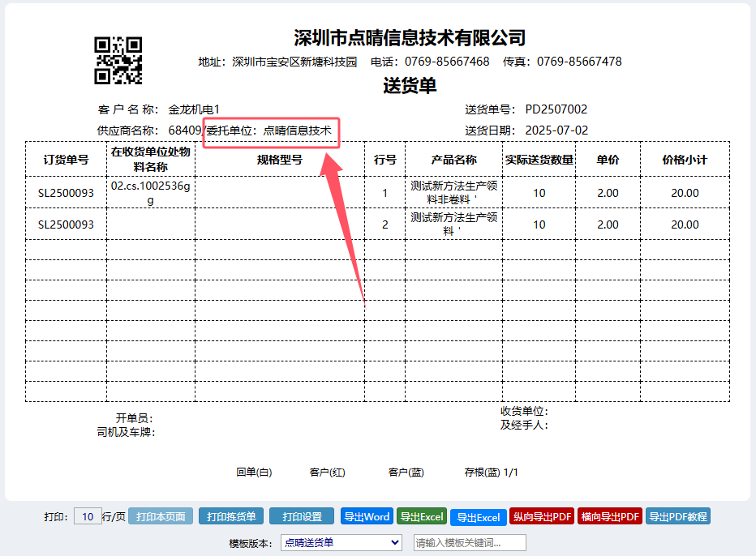This screenshot has width=756, height=556.
Task: Click the 打印拣货单 button
Action: 231,516
